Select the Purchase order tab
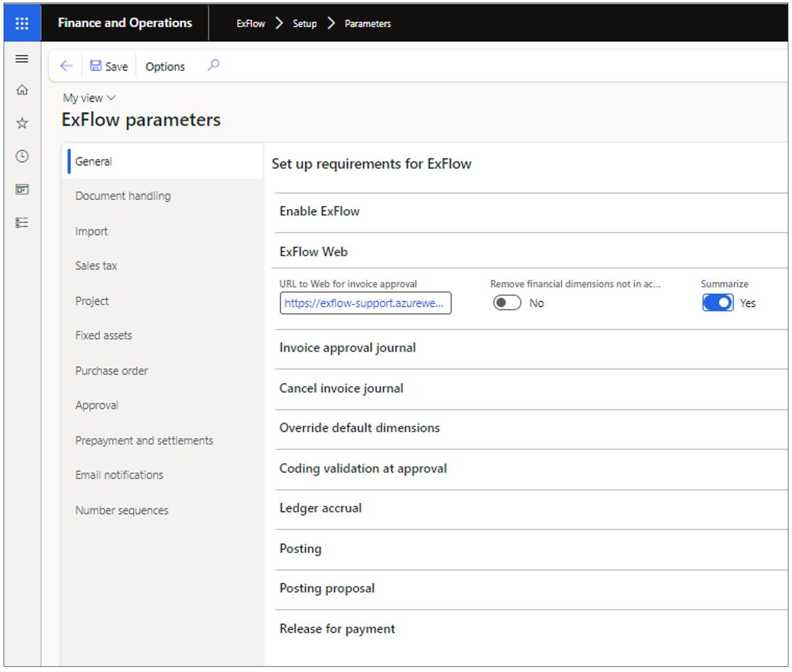This screenshot has width=792, height=672. [x=162, y=371]
